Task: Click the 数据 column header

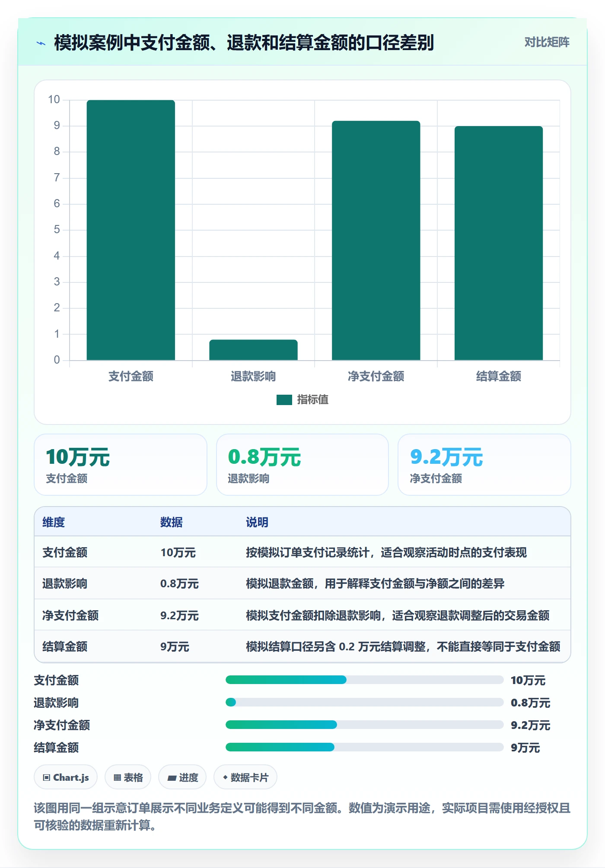Action: click(172, 522)
